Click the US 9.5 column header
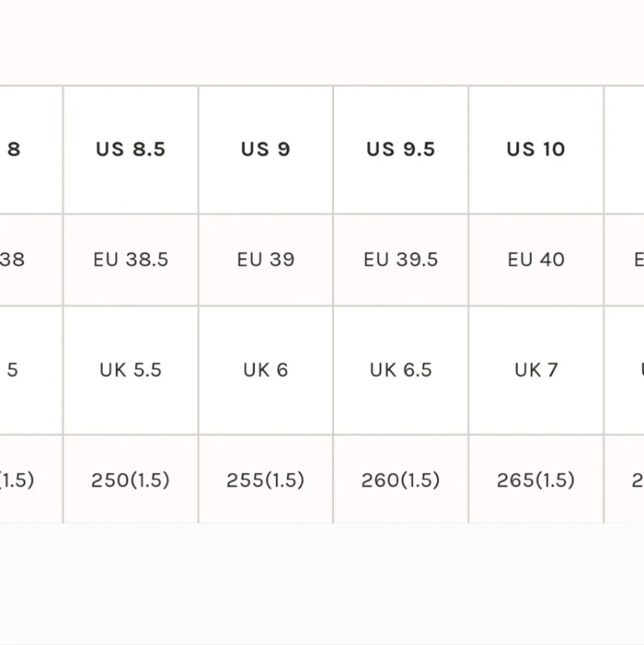This screenshot has height=645, width=644. pyautogui.click(x=400, y=150)
